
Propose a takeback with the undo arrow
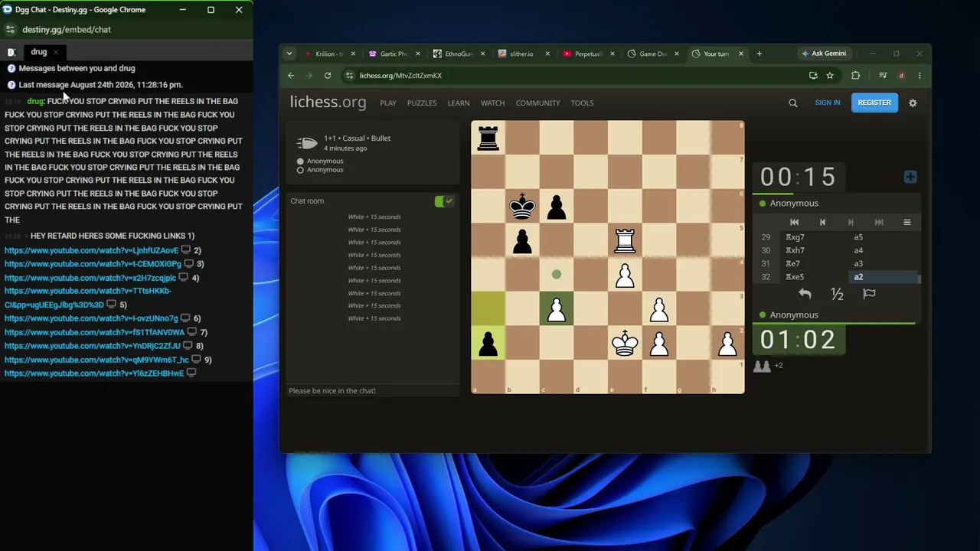pyautogui.click(x=805, y=294)
